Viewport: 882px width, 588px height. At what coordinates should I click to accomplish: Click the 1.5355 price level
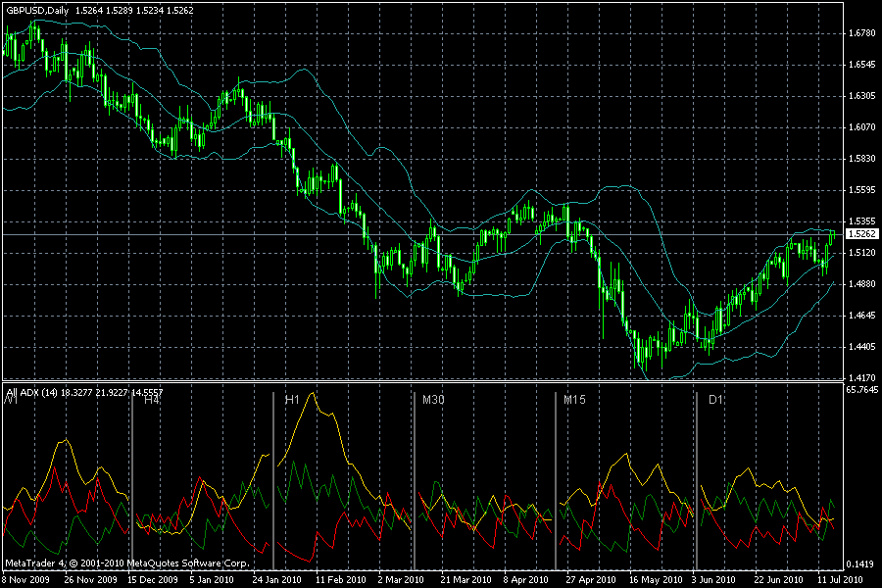click(x=862, y=221)
